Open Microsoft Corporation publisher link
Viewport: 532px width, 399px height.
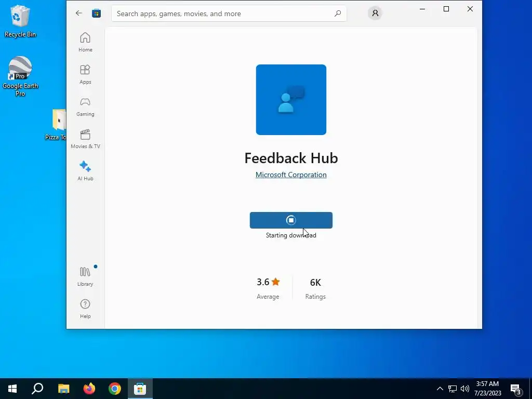291,175
